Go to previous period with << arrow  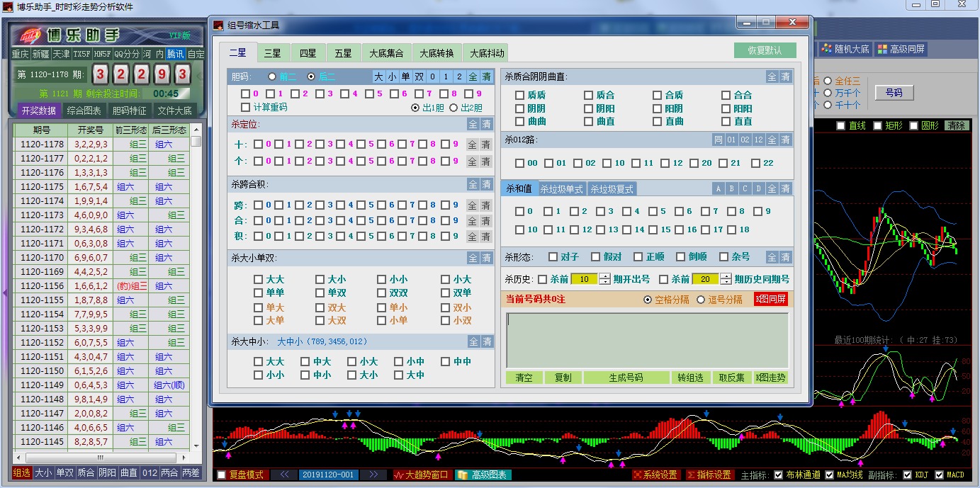pyautogui.click(x=284, y=475)
